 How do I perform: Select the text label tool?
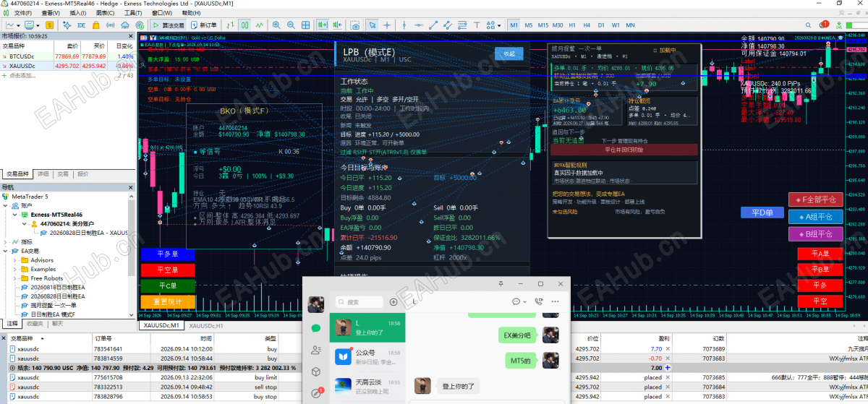[x=477, y=25]
